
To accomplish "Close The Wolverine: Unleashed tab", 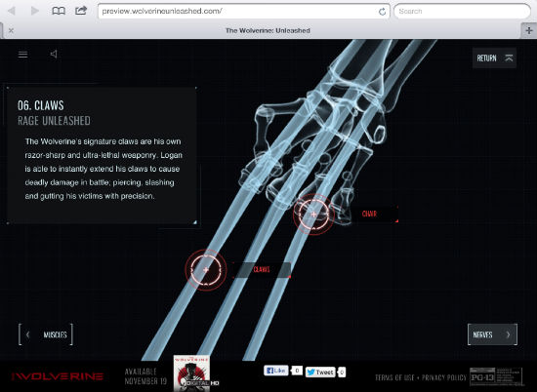I will [x=11, y=30].
